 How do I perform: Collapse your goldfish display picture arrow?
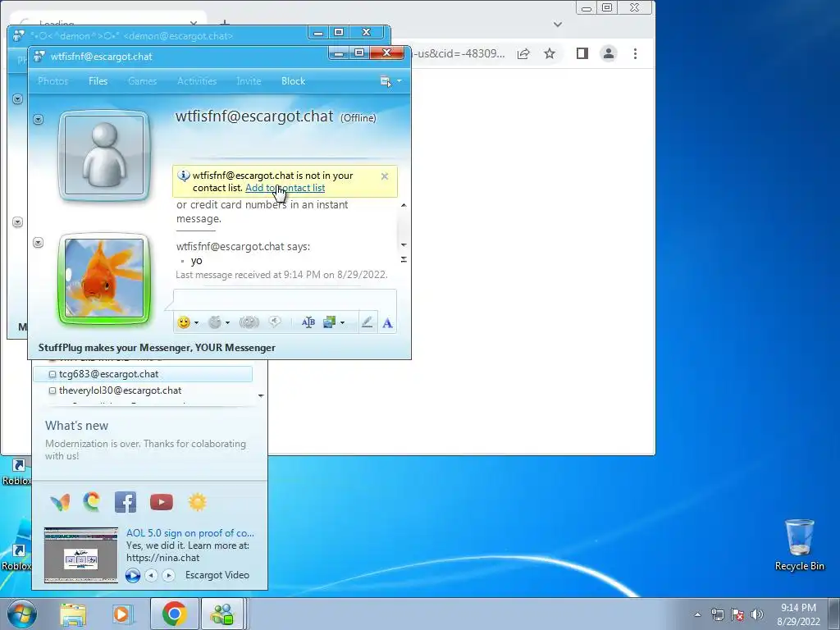pos(38,243)
